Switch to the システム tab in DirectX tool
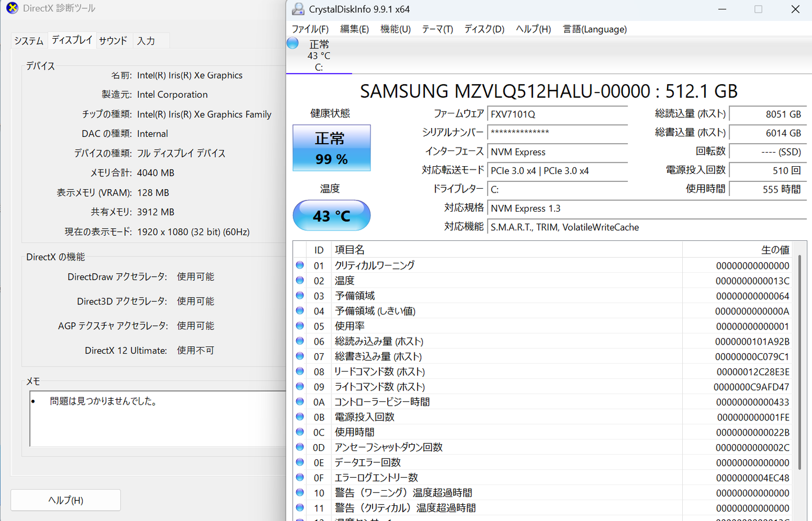812x521 pixels. point(29,41)
